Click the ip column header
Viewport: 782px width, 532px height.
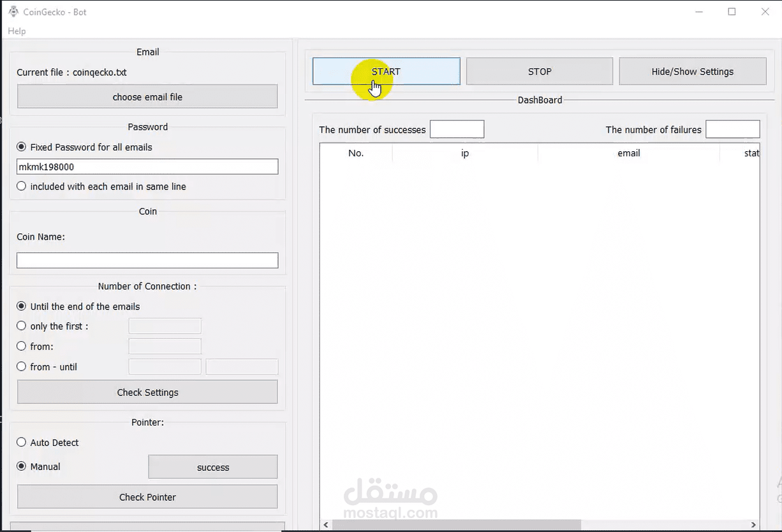coord(465,153)
